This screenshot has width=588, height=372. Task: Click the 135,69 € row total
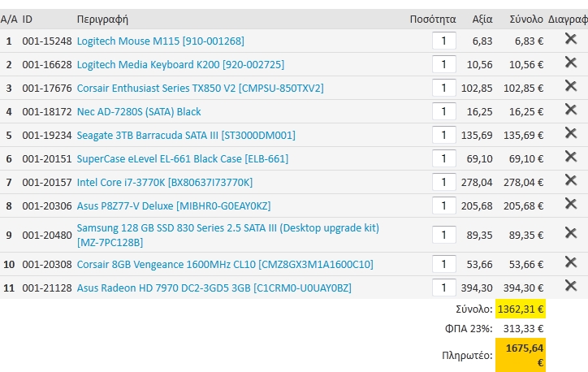coord(523,136)
